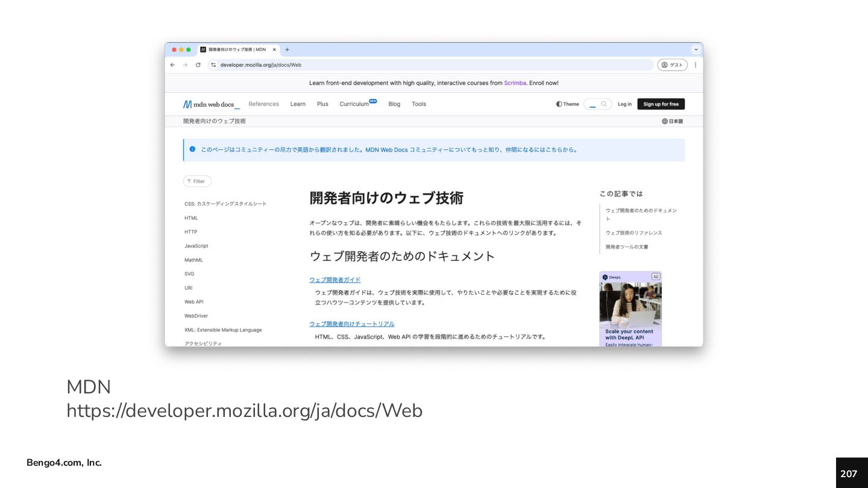This screenshot has height=488, width=868.
Task: Jump to ウェブ技術のリファレンス in table of contents
Action: [x=634, y=233]
